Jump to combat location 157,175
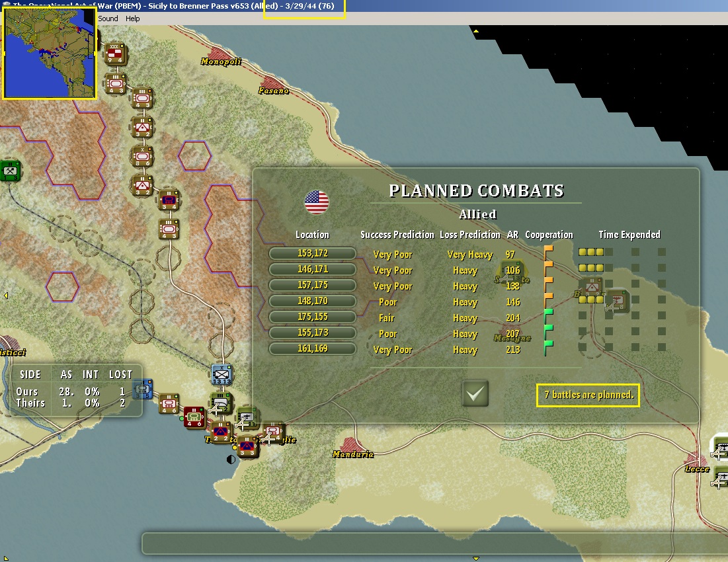Screen dimensions: 728x562 (x=313, y=285)
